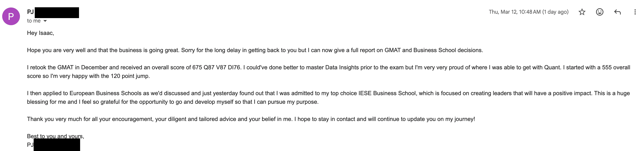Image resolution: width=644 pixels, height=151 pixels.
Task: Click the "to me" recipient text
Action: [34, 21]
